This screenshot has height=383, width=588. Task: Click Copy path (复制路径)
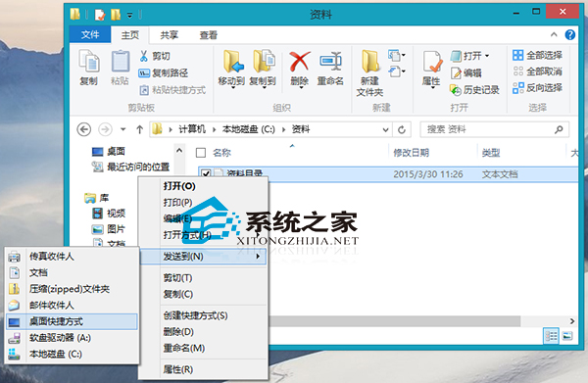(163, 72)
